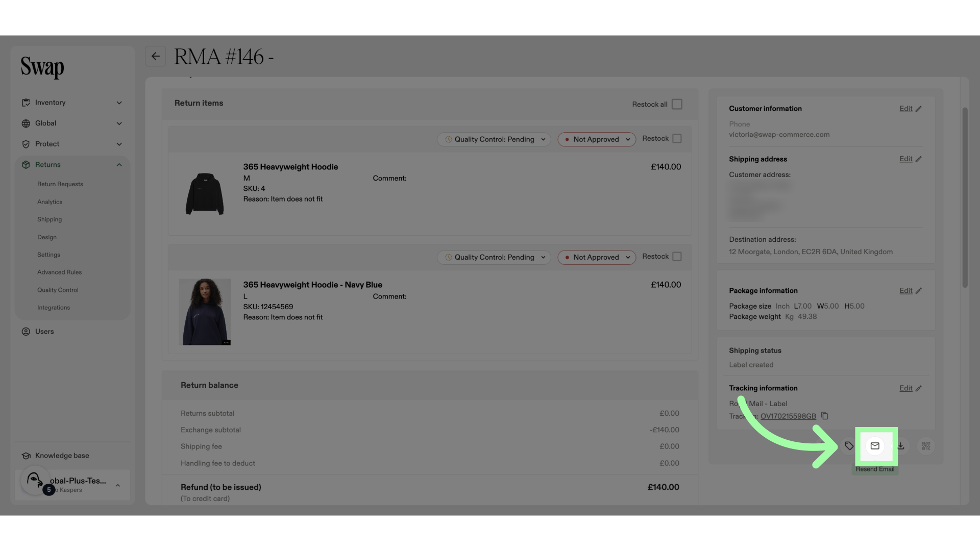Open the Quality Control dropdown for the Navy Blue hoodie
This screenshot has width=980, height=551.
click(494, 257)
